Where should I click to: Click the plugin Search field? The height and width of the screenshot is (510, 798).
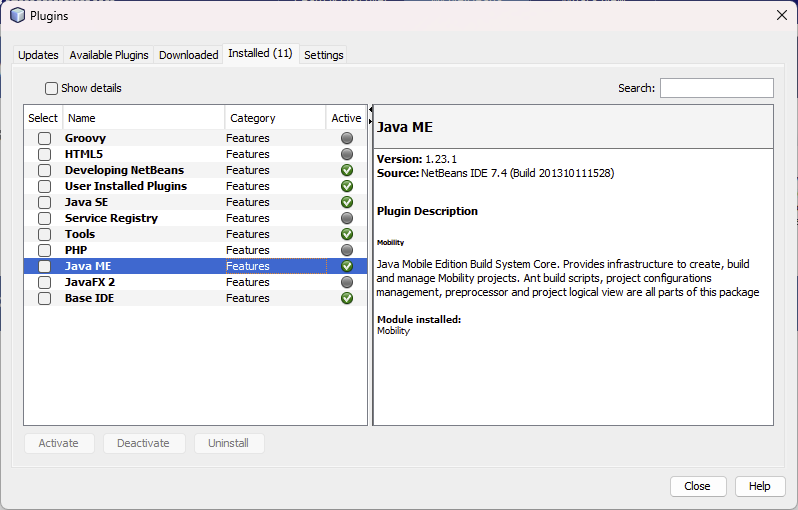point(717,88)
